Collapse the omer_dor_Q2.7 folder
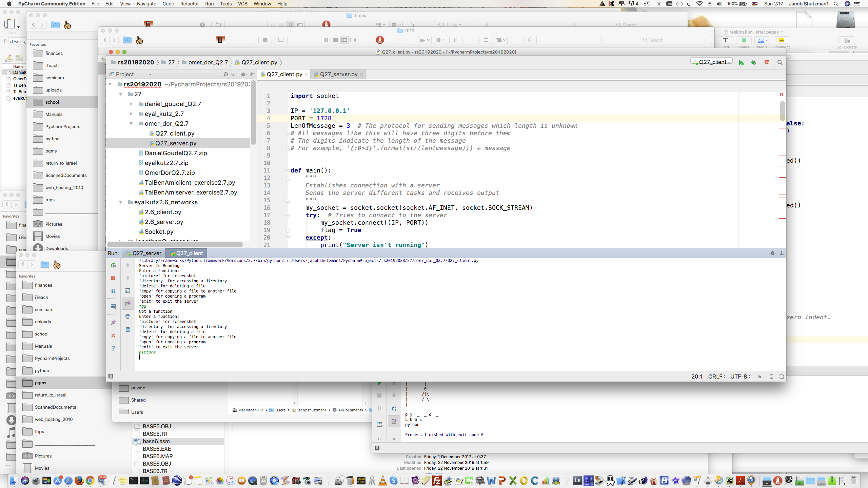868x488 pixels. 131,124
